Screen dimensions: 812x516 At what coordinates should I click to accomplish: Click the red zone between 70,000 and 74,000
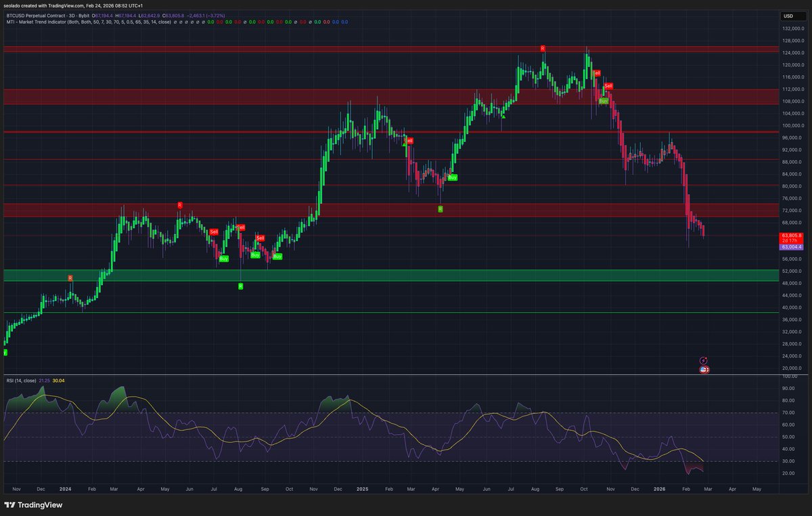coord(390,210)
